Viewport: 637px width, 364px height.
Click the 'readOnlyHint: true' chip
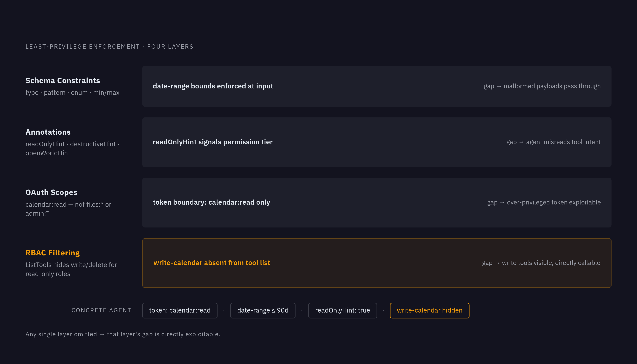pos(342,310)
